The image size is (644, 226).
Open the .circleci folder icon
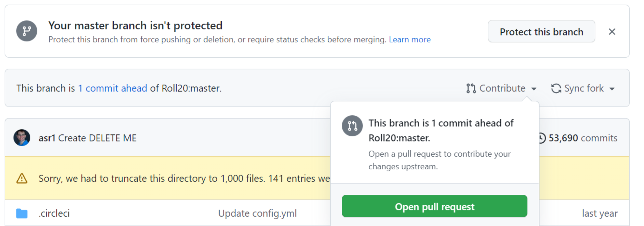21,213
